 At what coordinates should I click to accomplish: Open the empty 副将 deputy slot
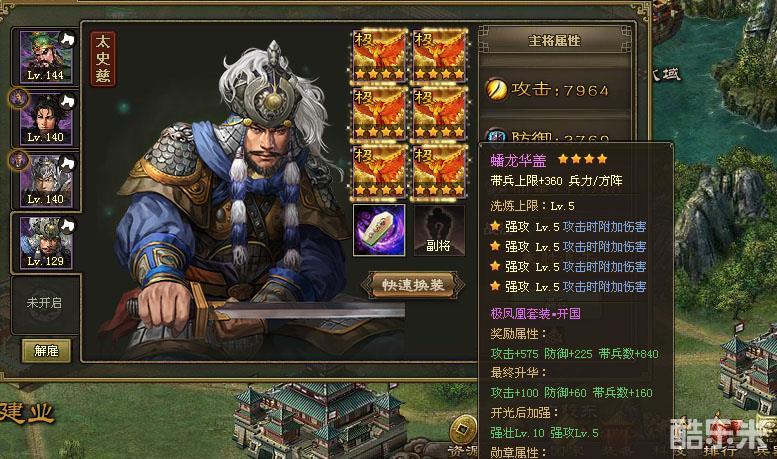point(439,230)
